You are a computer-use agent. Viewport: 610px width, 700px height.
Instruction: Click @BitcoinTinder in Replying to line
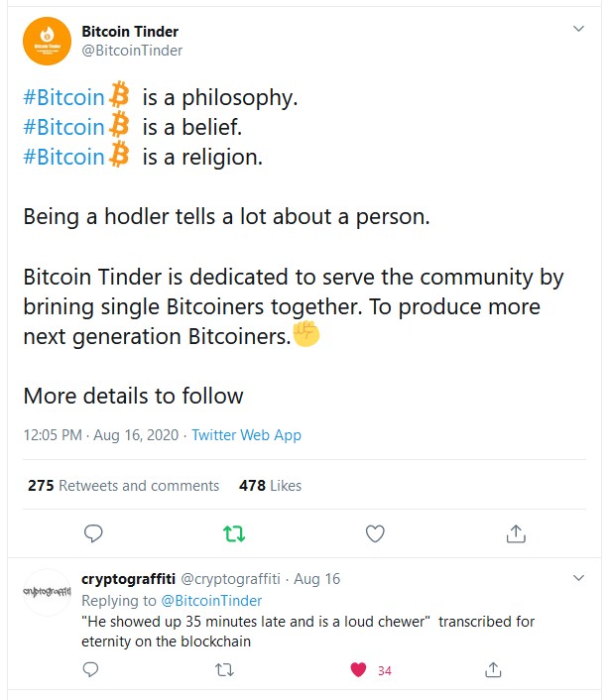click(211, 601)
